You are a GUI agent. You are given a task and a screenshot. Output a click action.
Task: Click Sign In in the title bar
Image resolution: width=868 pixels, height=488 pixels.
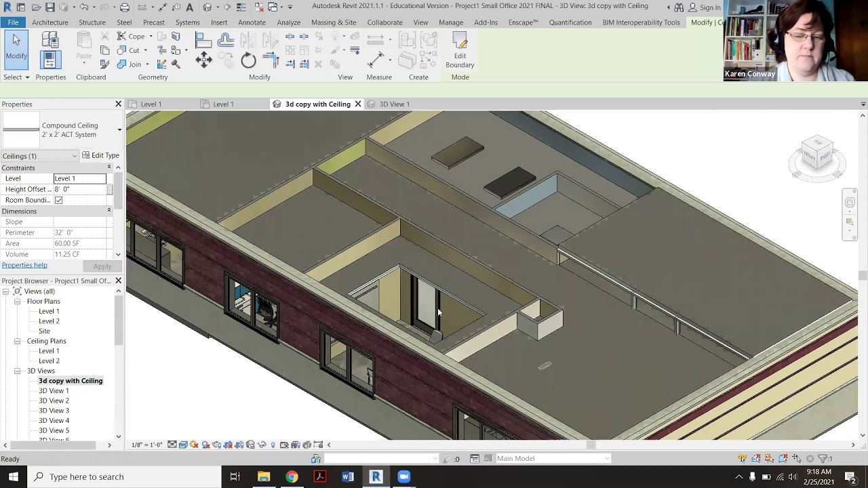point(704,7)
